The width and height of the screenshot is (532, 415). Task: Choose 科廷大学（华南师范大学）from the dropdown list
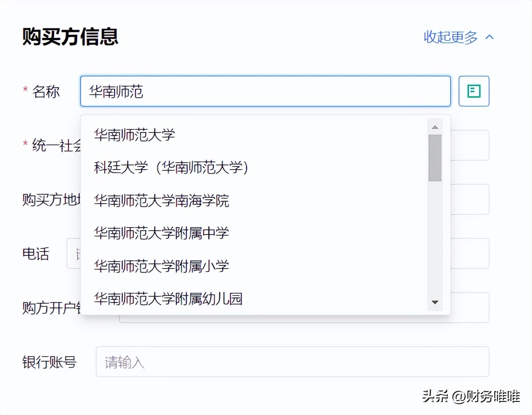tap(171, 168)
